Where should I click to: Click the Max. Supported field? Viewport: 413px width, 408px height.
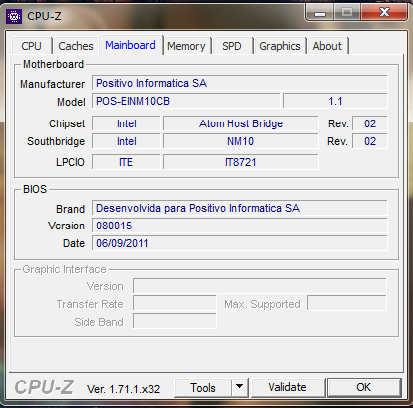pyautogui.click(x=347, y=304)
